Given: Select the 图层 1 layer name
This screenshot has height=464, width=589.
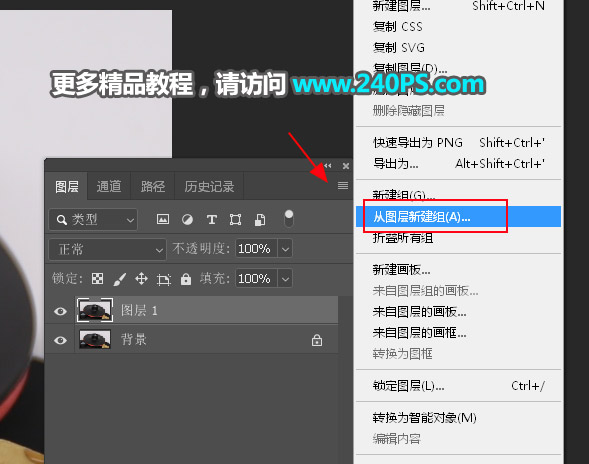Looking at the screenshot, I should (139, 311).
